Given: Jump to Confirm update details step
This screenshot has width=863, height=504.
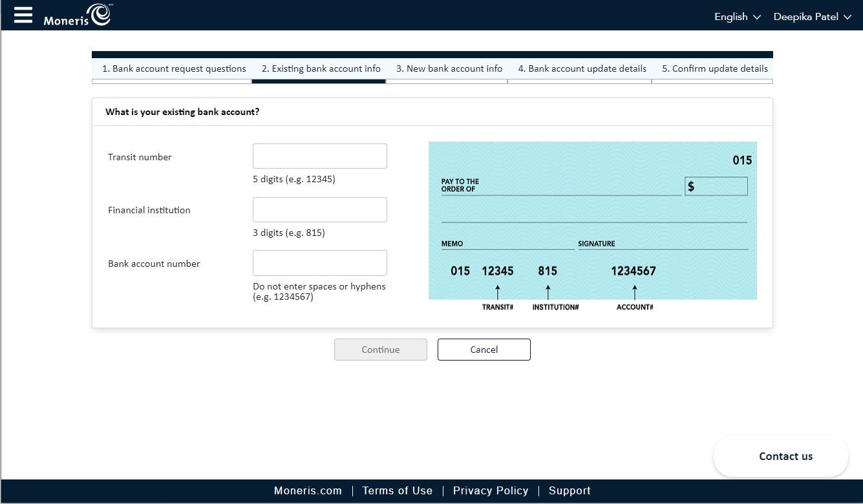Looking at the screenshot, I should pos(714,68).
